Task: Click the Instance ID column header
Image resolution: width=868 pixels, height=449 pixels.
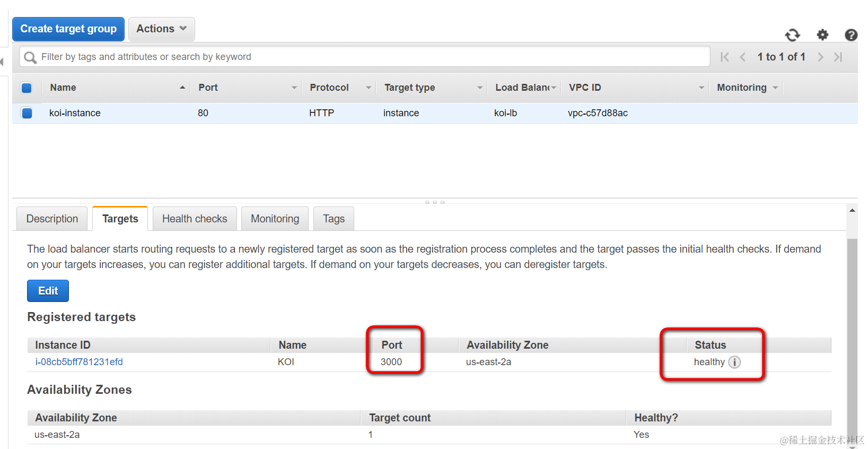Action: click(x=63, y=345)
